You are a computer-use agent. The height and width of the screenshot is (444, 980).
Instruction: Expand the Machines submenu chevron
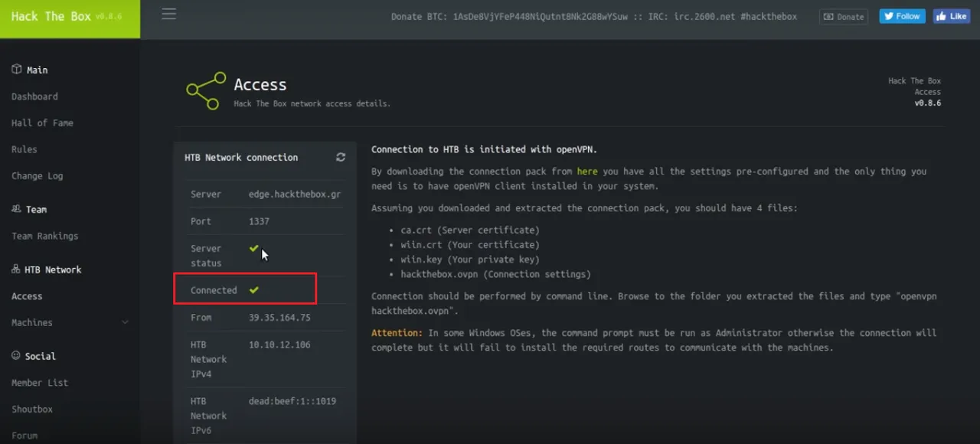tap(126, 323)
